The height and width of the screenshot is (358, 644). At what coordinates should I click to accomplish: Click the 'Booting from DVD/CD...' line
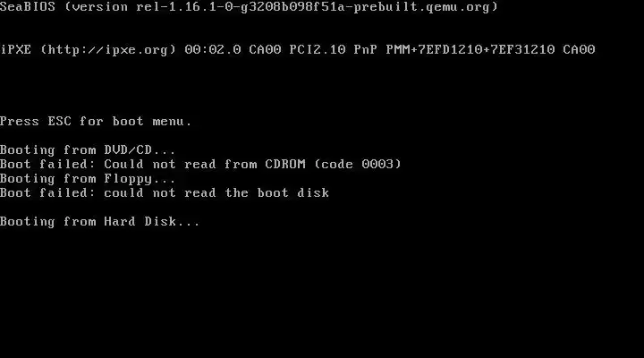88,150
